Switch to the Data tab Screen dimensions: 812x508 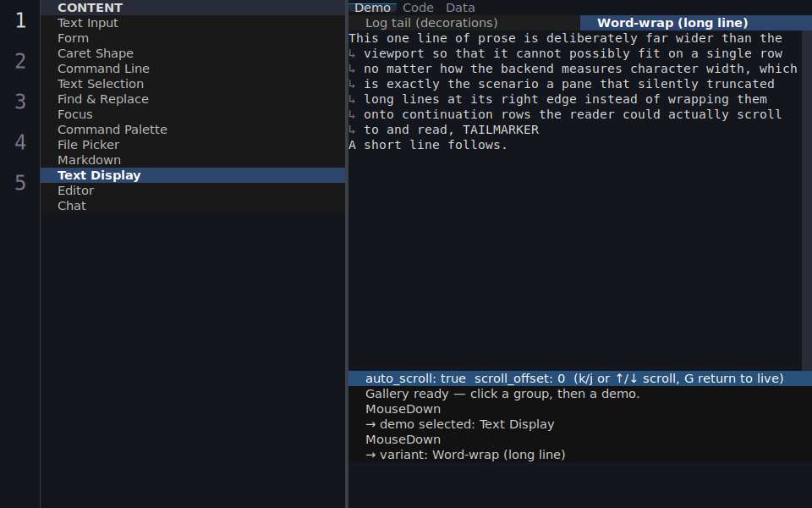[460, 8]
